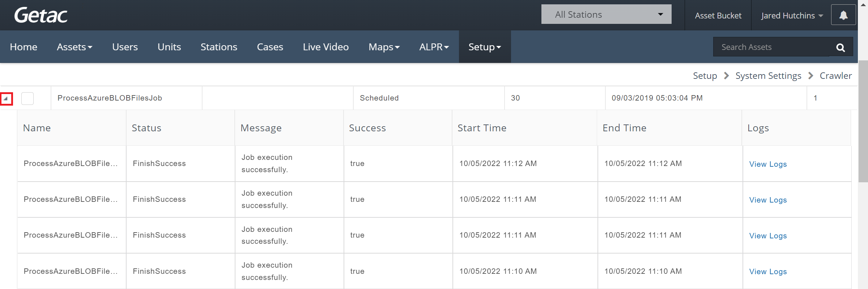Viewport: 868px width, 289px height.
Task: Collapse the ProcessAzureBLOBFilesJob row
Action: (x=6, y=98)
